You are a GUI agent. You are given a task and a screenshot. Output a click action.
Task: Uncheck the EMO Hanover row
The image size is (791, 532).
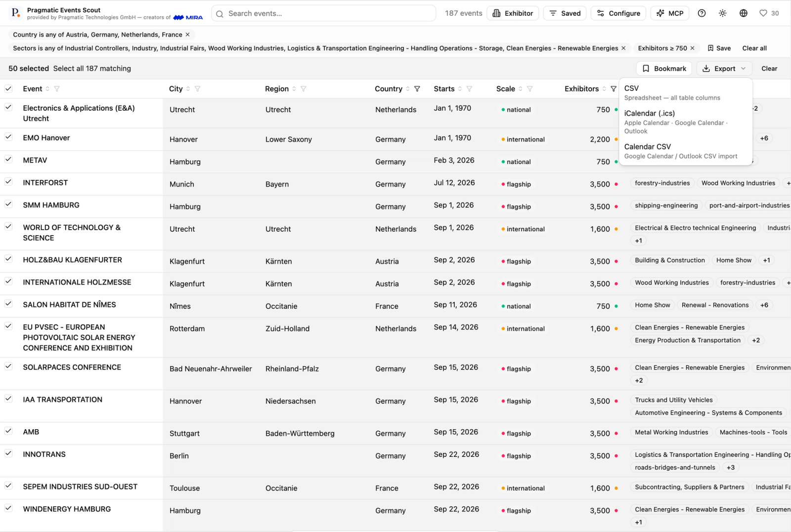(x=8, y=137)
